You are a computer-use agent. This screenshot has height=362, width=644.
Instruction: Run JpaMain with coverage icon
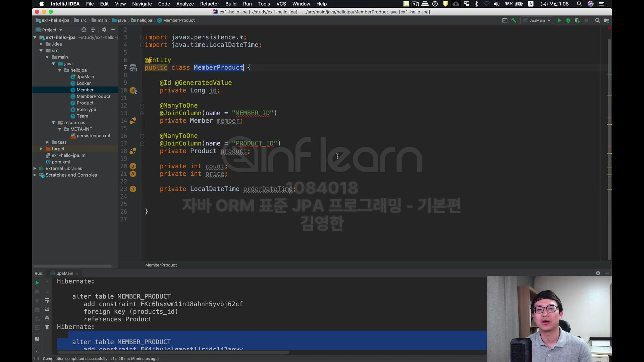pos(577,20)
